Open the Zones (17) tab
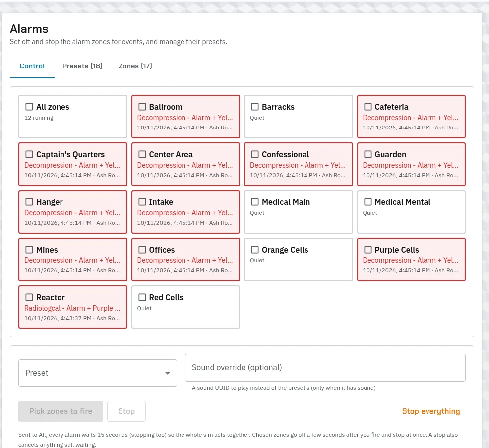This screenshot has height=448, width=489. pos(135,66)
